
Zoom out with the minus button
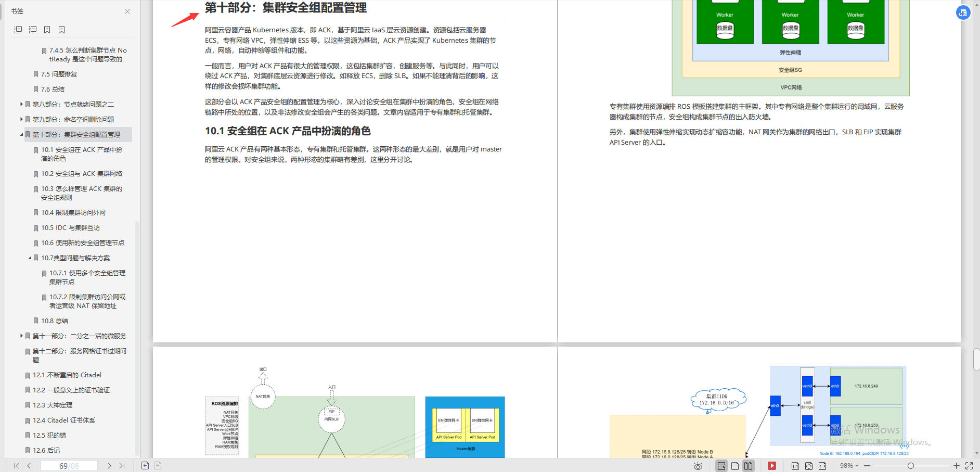[867, 466]
